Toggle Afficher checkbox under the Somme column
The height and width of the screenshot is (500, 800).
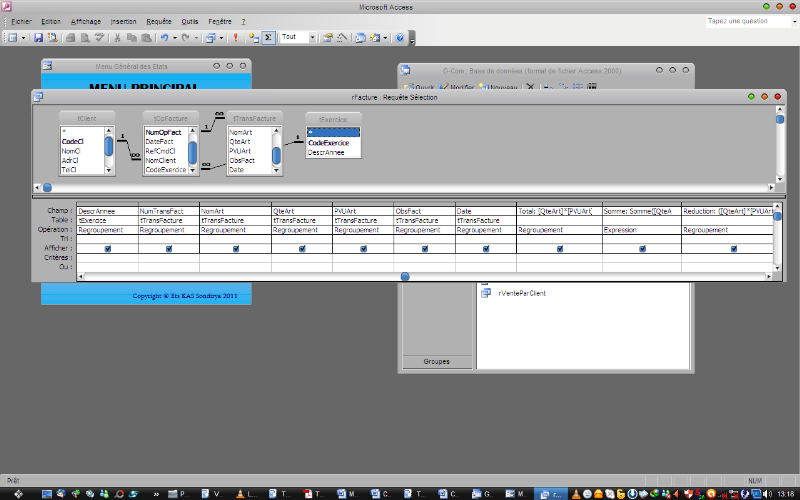point(640,249)
